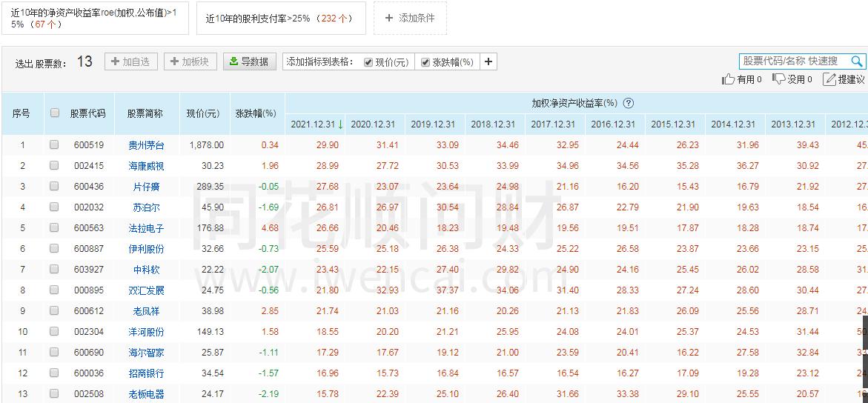The height and width of the screenshot is (403, 868).
Task: Check the box for 贵州茅台 row
Action: click(53, 145)
